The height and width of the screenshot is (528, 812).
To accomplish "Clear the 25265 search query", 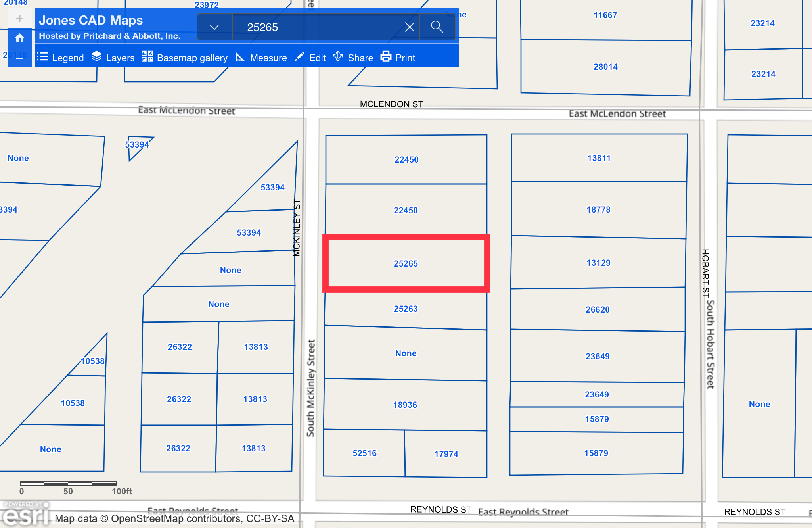I will coord(409,27).
